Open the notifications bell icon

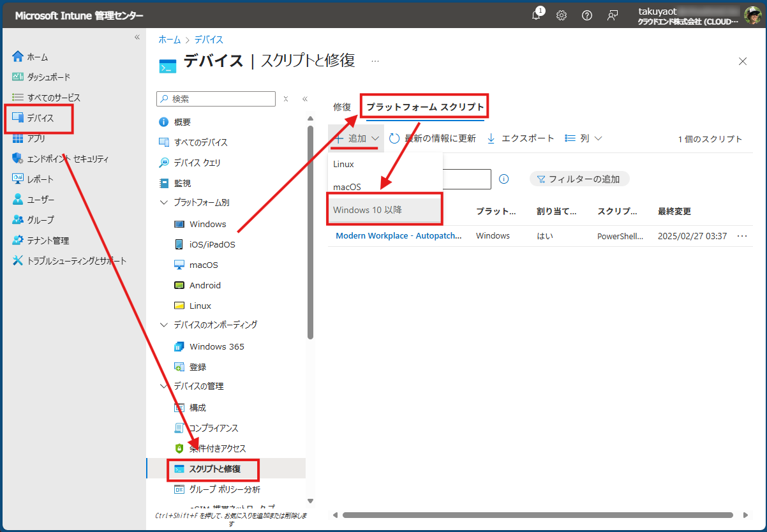537,15
